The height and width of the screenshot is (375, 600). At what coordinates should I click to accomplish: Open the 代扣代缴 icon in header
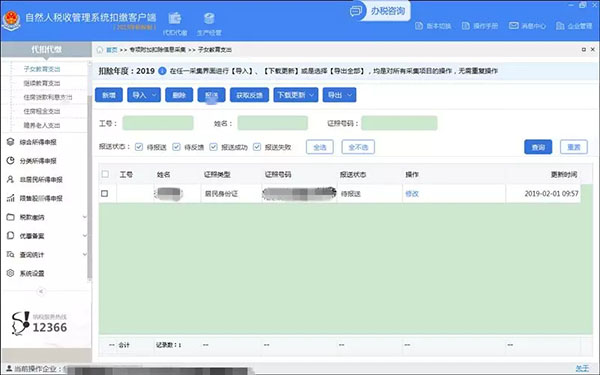(x=175, y=18)
